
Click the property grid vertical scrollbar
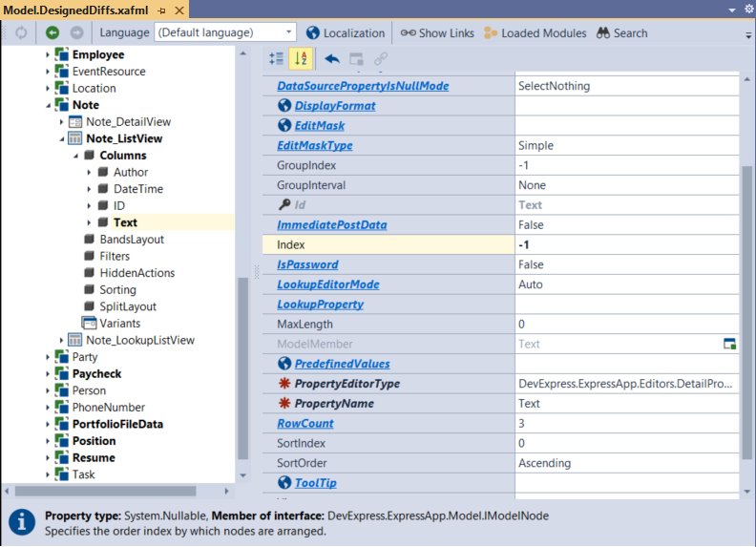pos(746,312)
